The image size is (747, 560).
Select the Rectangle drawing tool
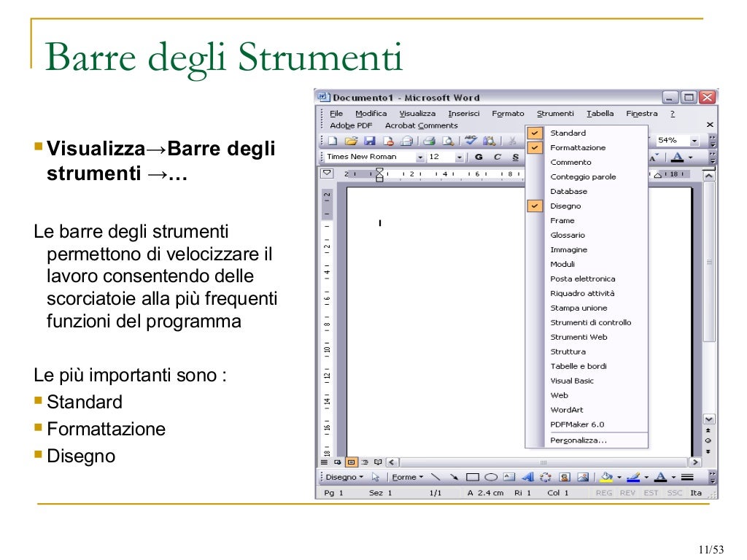[472, 477]
